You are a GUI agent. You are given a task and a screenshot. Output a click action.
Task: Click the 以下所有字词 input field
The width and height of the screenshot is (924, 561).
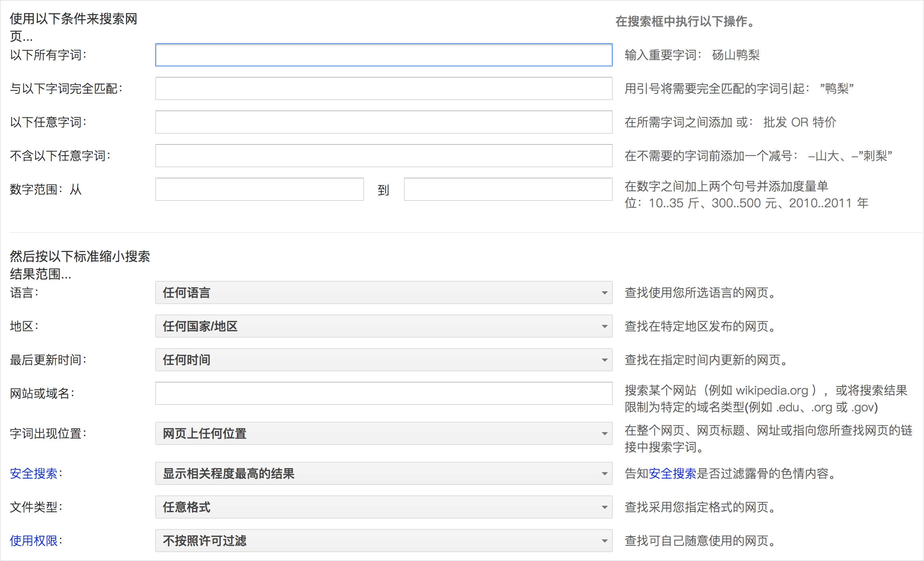click(383, 55)
